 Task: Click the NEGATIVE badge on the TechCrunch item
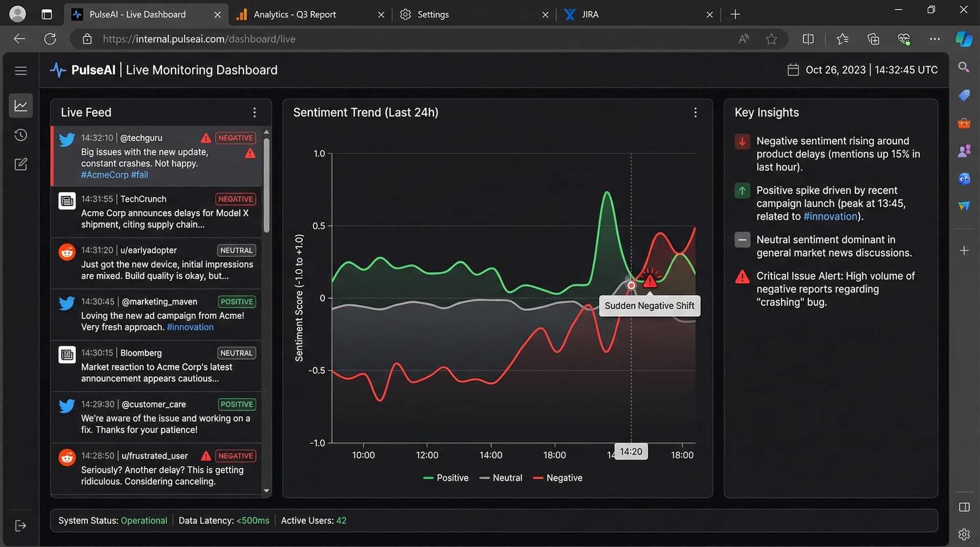point(235,200)
